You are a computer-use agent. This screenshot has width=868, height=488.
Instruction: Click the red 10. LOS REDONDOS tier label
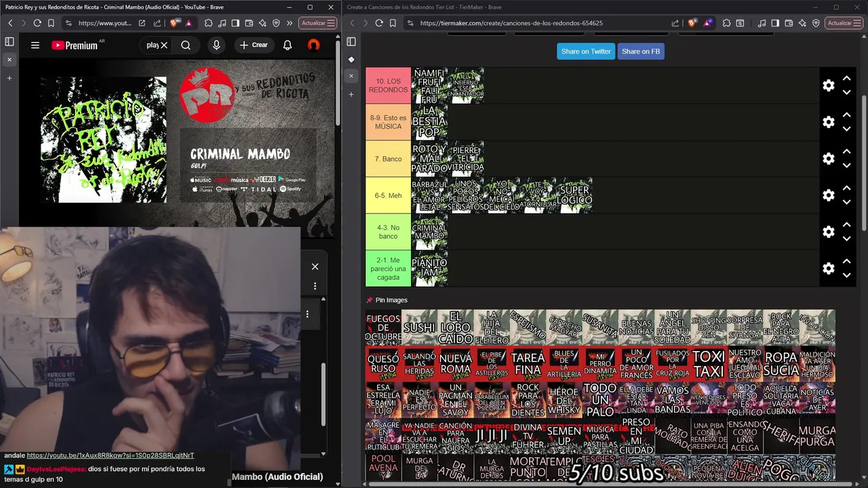click(389, 85)
